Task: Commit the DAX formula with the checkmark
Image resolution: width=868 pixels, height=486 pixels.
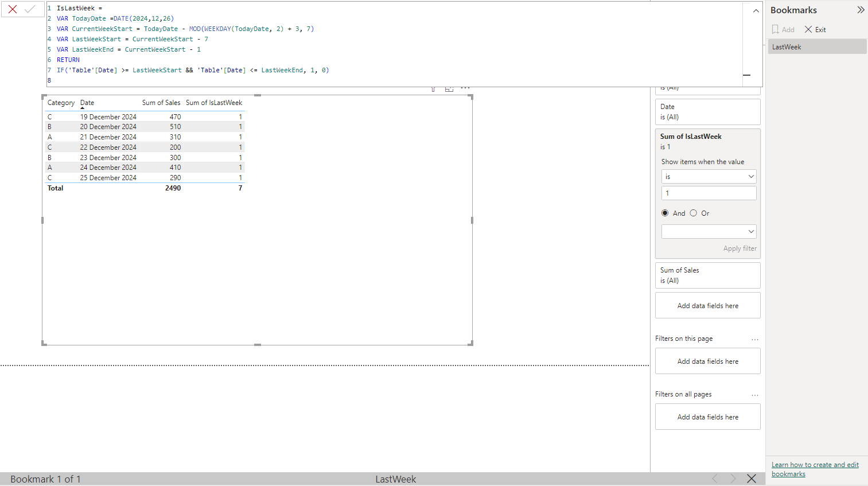Action: (x=30, y=9)
